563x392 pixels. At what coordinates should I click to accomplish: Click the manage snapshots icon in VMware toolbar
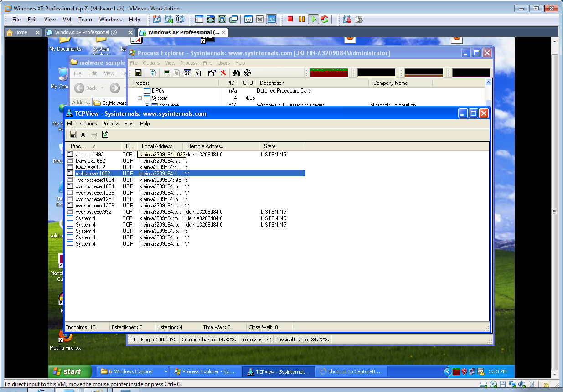coord(180,19)
